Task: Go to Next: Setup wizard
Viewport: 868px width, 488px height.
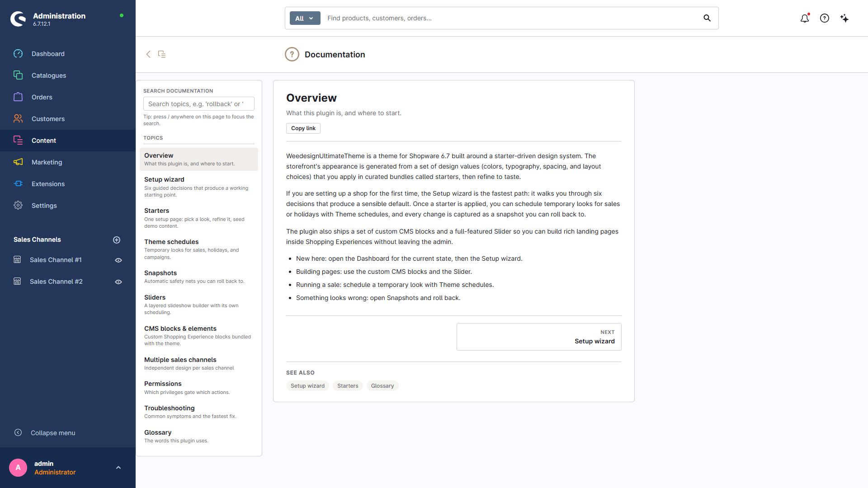Action: pyautogui.click(x=539, y=337)
